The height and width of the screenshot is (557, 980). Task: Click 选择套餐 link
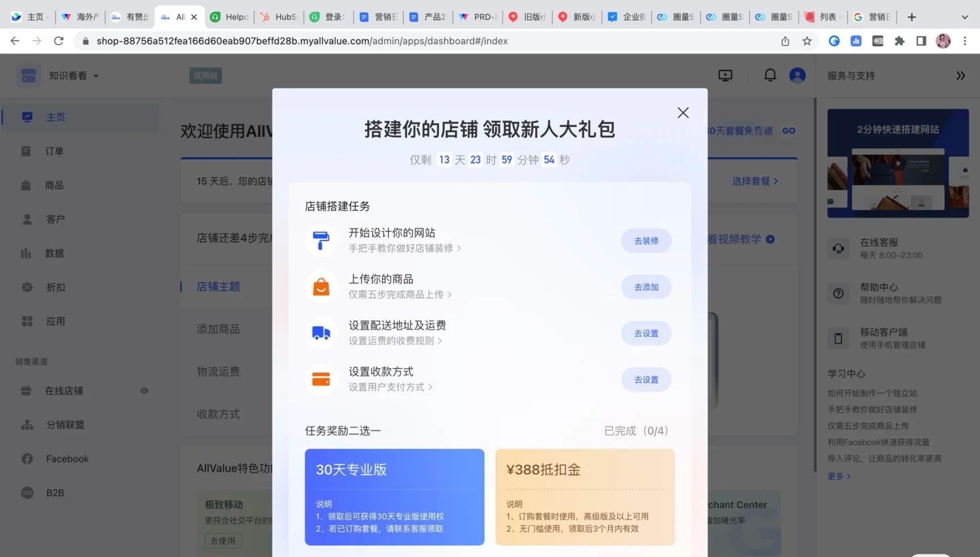point(755,181)
